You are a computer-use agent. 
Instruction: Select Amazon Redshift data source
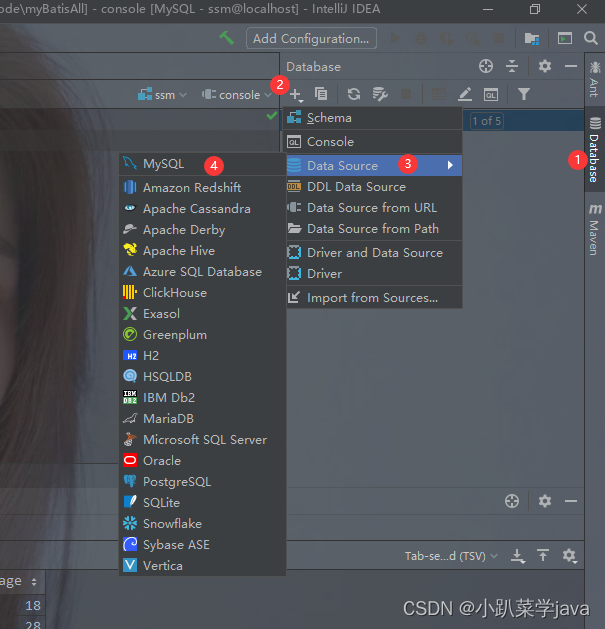(x=202, y=187)
